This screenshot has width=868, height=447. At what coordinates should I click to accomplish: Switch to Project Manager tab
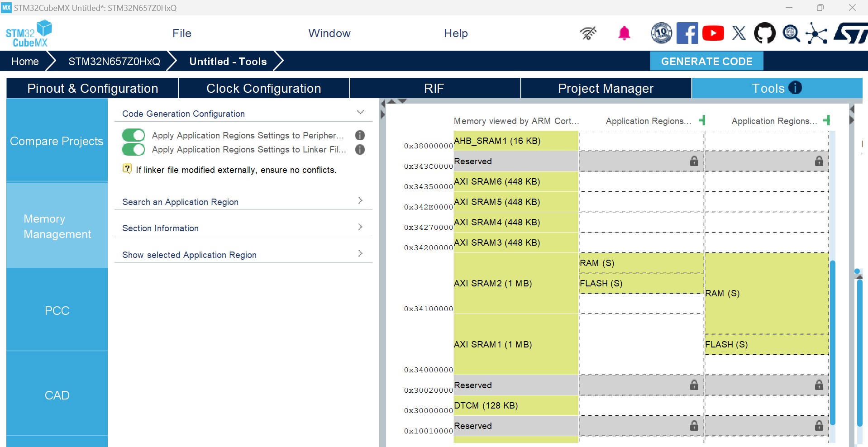tap(606, 88)
